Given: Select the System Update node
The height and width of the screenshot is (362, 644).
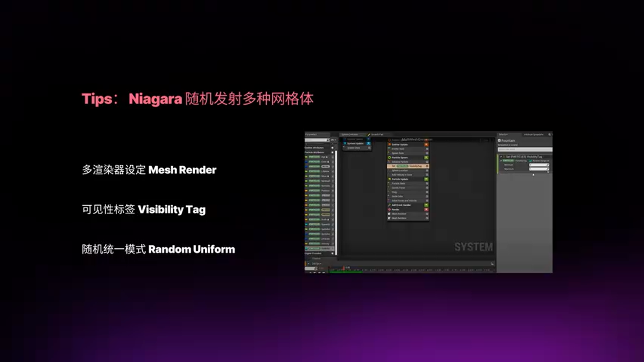Looking at the screenshot, I should (x=354, y=143).
